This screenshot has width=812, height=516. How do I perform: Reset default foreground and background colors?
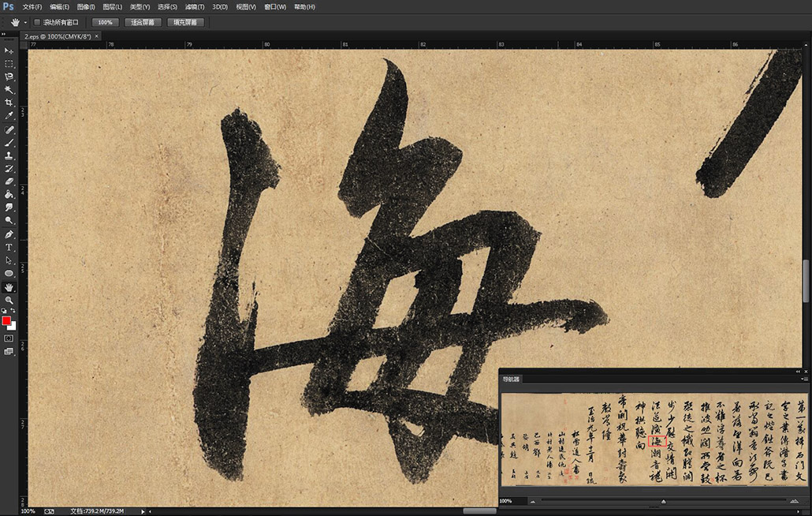pos(4,311)
